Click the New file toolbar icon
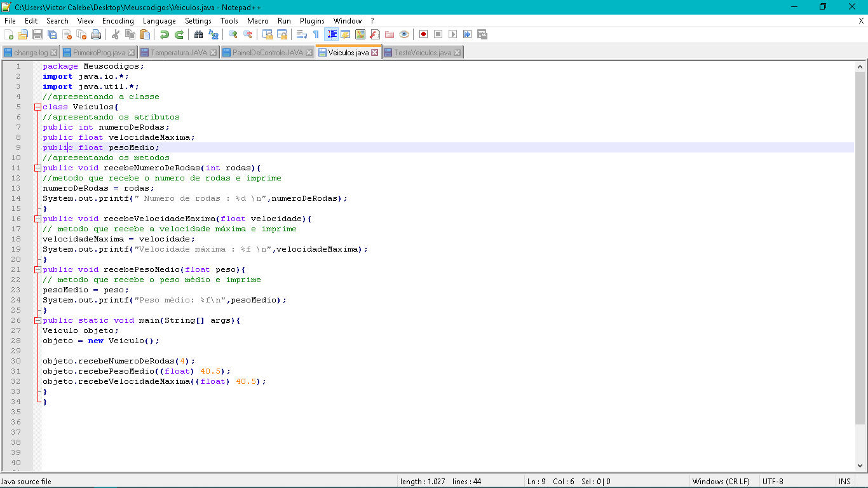This screenshot has width=868, height=488. pos(9,34)
